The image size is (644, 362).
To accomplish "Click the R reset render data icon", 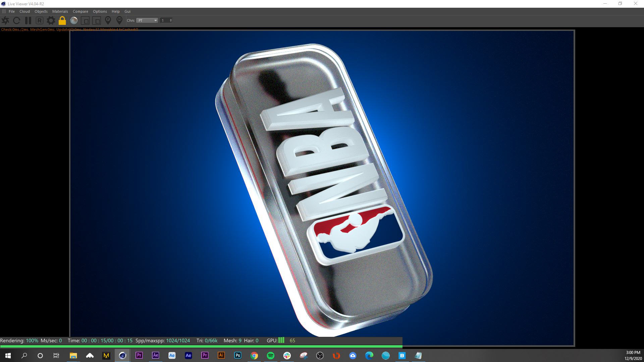I will [39, 20].
